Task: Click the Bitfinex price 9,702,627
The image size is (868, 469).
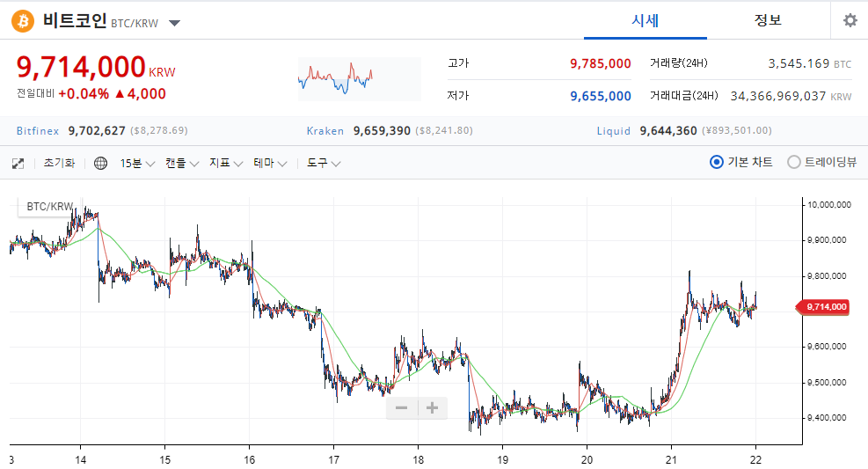Action: tap(97, 131)
